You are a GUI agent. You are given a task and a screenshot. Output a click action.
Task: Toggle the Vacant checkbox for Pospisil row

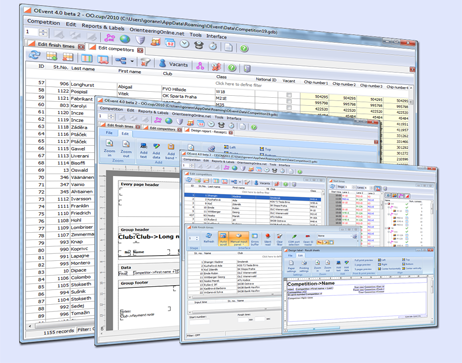coord(289,101)
